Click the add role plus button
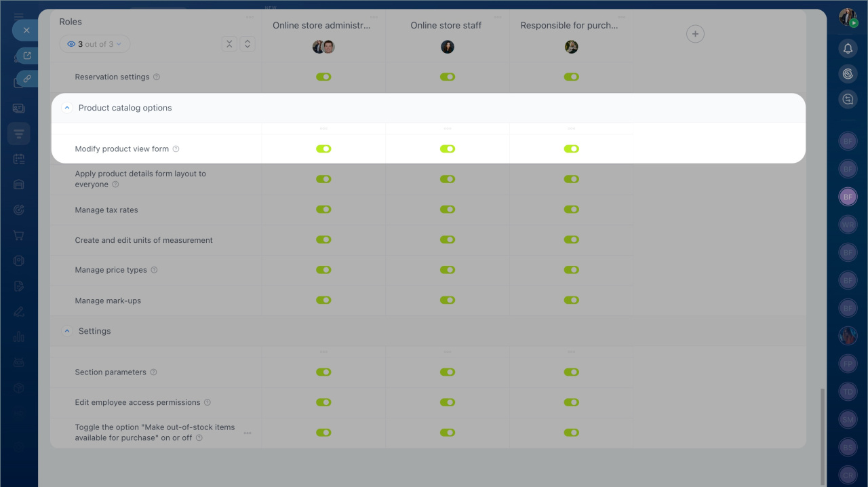Image resolution: width=868 pixels, height=487 pixels. coord(695,34)
